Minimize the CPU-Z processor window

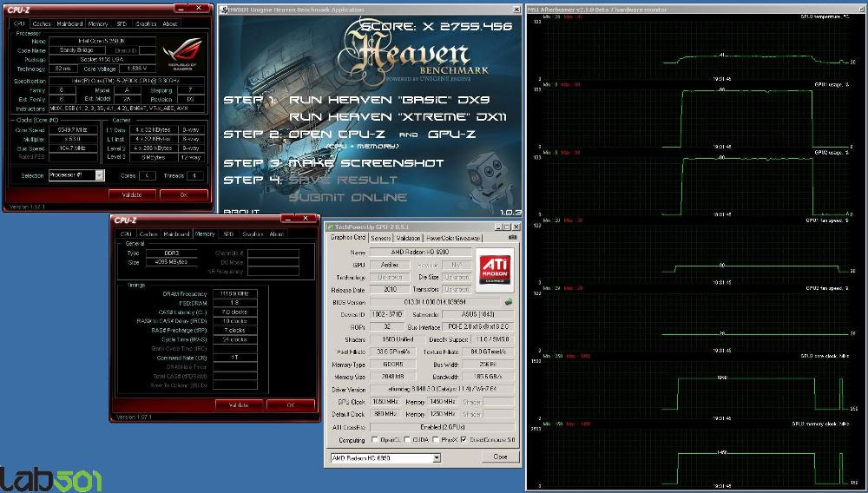181,9
